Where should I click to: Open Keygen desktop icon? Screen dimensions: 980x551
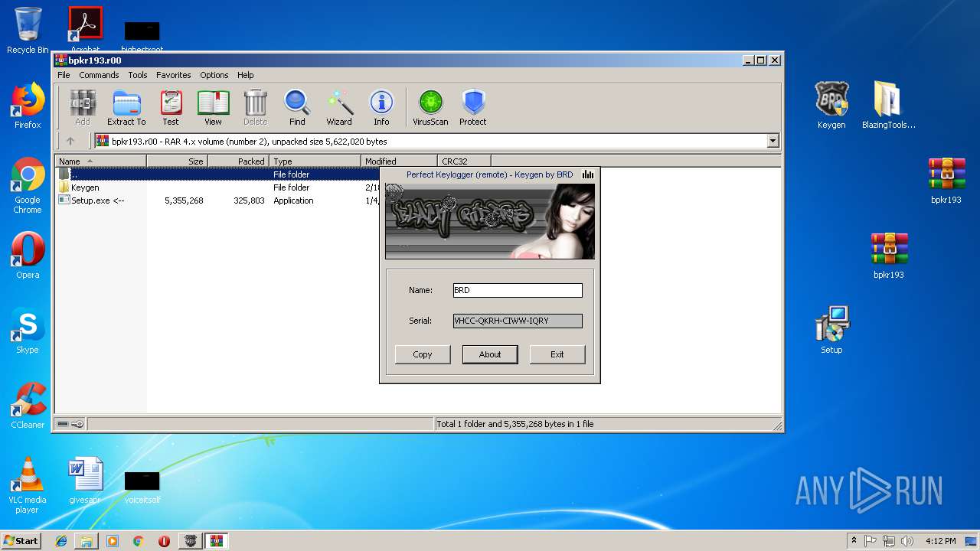(831, 106)
